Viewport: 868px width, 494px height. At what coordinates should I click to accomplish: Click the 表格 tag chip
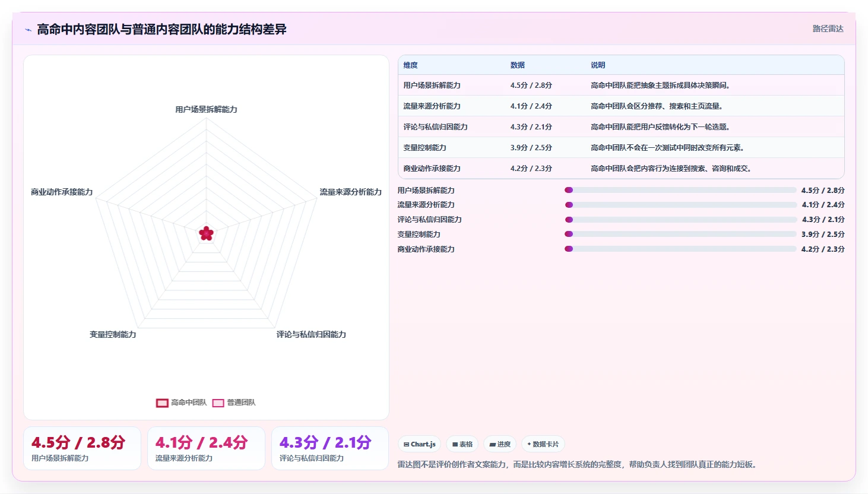462,444
